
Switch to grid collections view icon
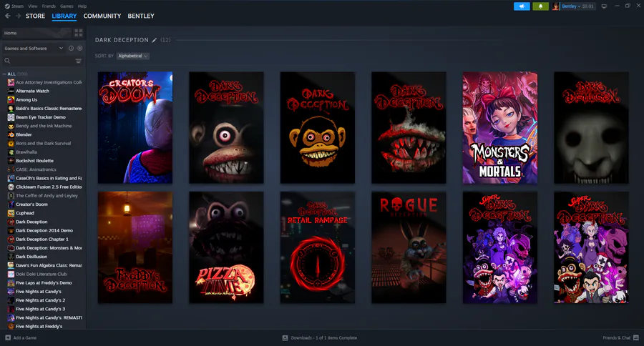pyautogui.click(x=79, y=33)
